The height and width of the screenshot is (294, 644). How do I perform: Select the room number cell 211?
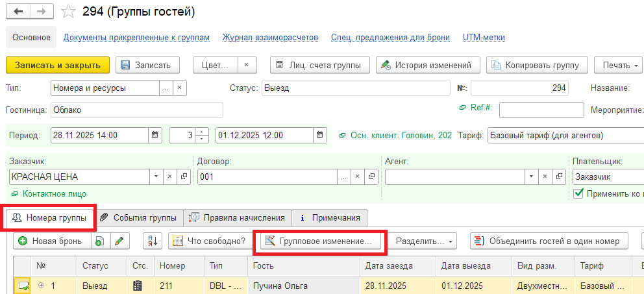click(x=179, y=286)
